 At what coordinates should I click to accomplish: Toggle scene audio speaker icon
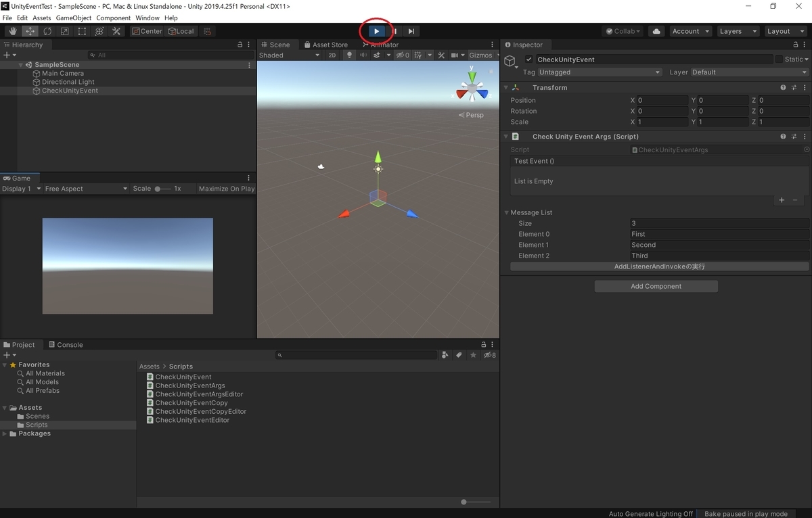tap(364, 55)
